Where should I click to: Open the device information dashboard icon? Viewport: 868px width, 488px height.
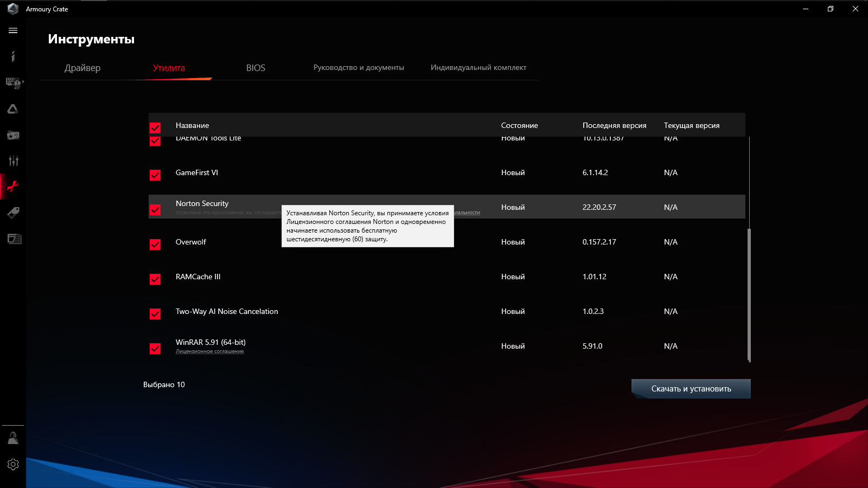12,56
